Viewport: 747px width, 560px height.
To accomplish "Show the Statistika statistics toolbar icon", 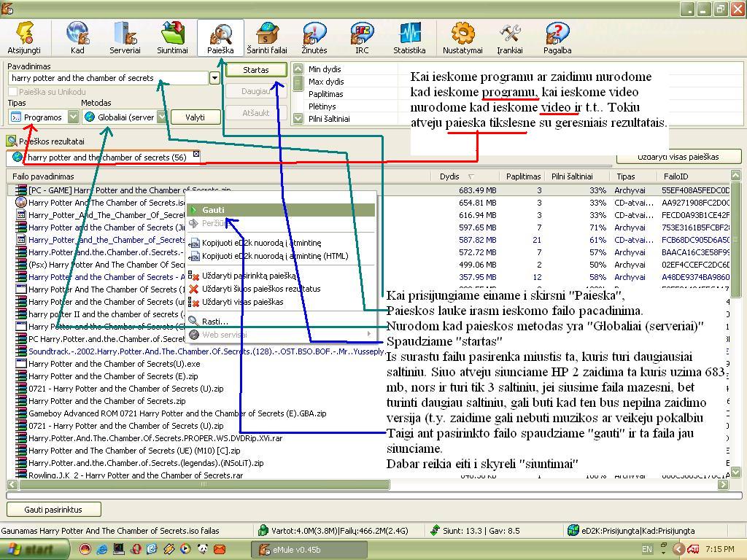I will click(409, 38).
